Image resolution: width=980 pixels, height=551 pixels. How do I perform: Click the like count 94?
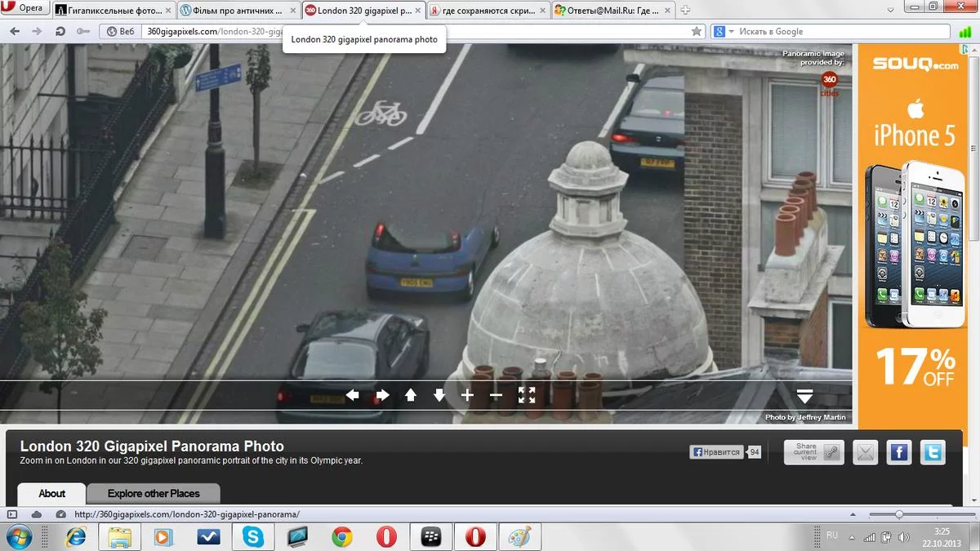point(755,451)
